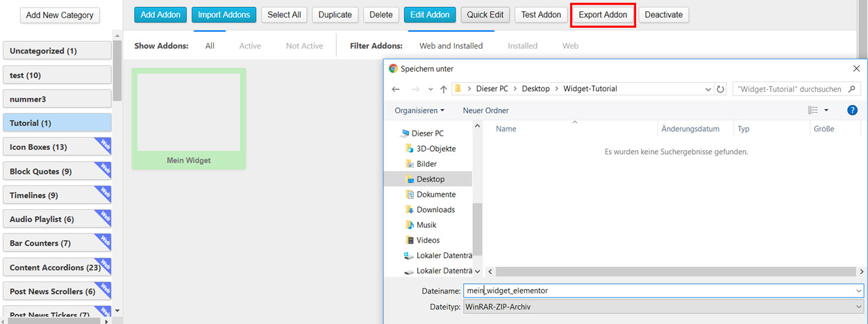Screen dimensions: 868x324
Task: Open Post News Scrollers (6) category
Action: click(58, 291)
